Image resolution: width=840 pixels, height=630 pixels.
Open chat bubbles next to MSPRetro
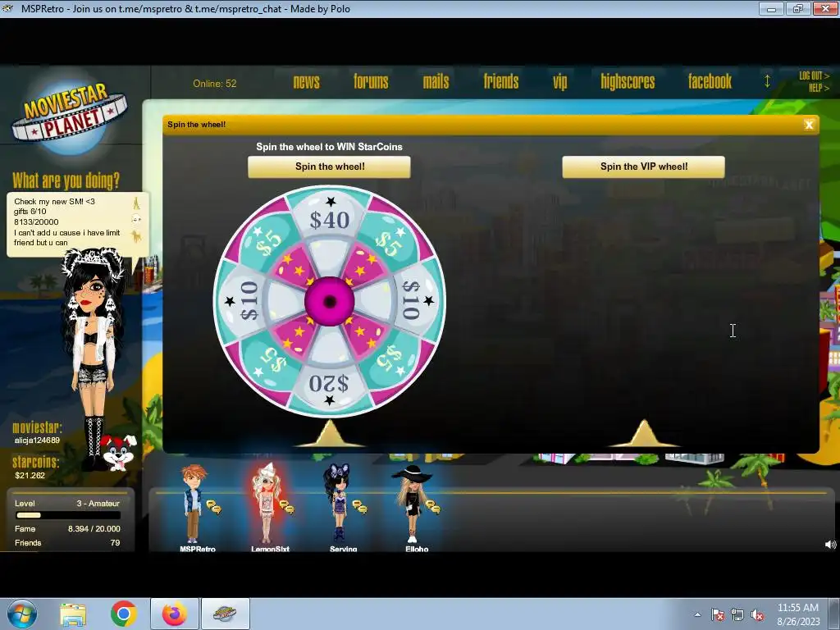point(214,507)
